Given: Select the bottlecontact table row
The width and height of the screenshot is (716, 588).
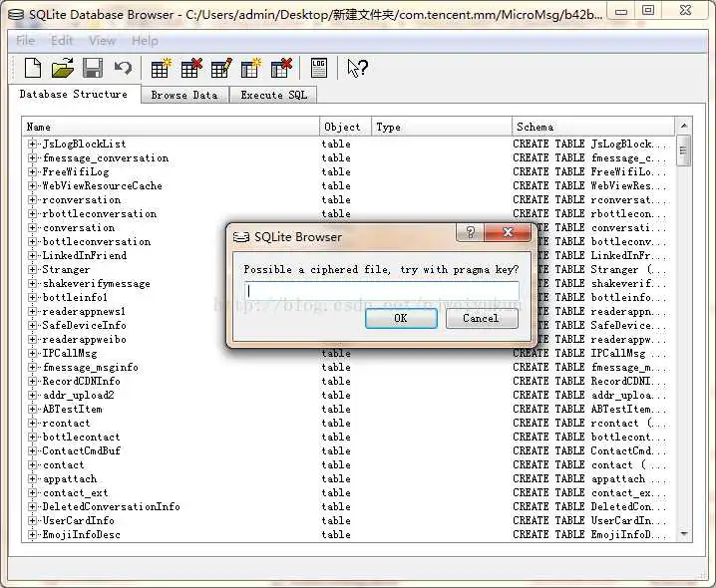Looking at the screenshot, I should (82, 437).
